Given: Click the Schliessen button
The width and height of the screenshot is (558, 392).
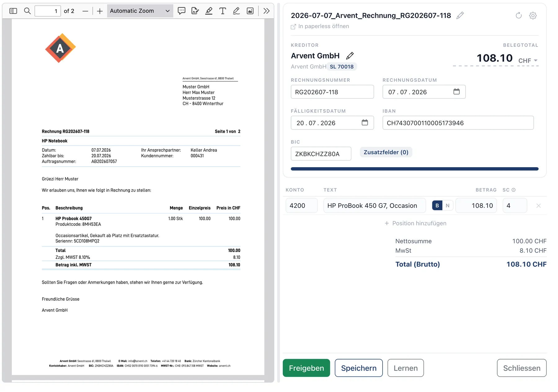Looking at the screenshot, I should (x=522, y=368).
